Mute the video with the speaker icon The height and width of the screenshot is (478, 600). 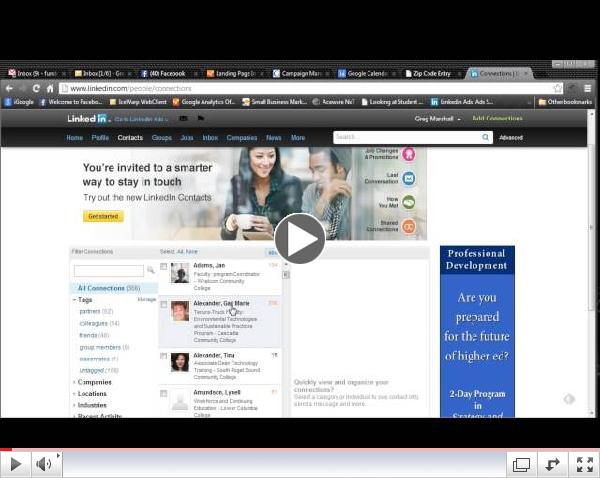click(x=45, y=464)
